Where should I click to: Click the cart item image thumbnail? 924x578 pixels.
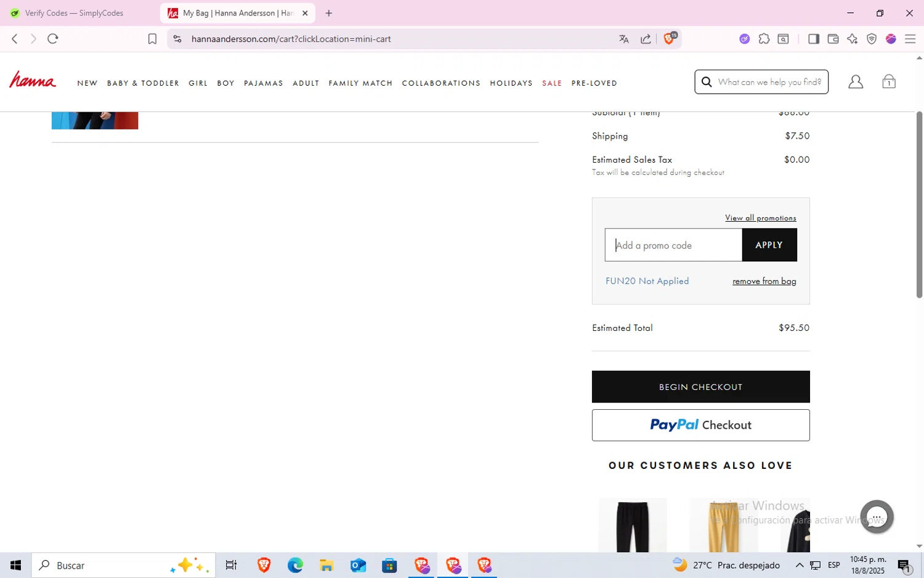coord(95,120)
